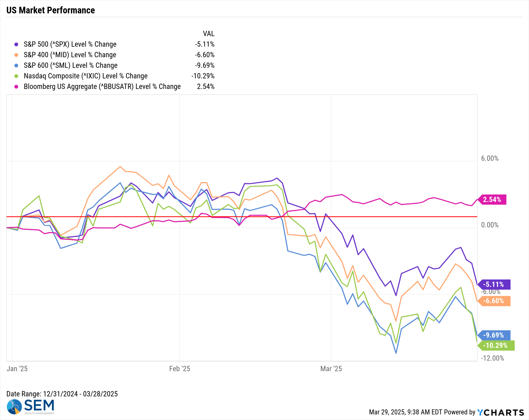Click the SEM Wealth Management logo
The width and height of the screenshot is (529, 420).
[x=30, y=407]
